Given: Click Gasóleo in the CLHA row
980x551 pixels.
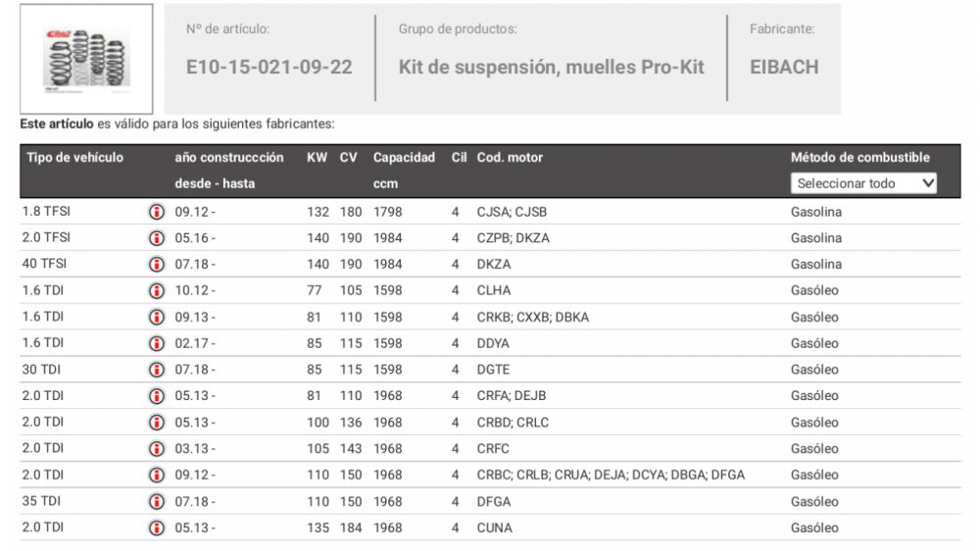Looking at the screenshot, I should pos(814,291).
